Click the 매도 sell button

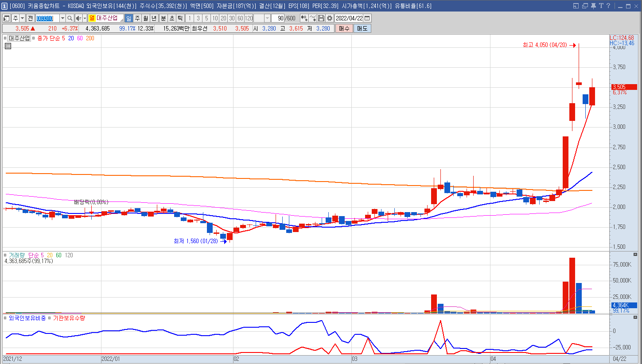click(x=362, y=28)
